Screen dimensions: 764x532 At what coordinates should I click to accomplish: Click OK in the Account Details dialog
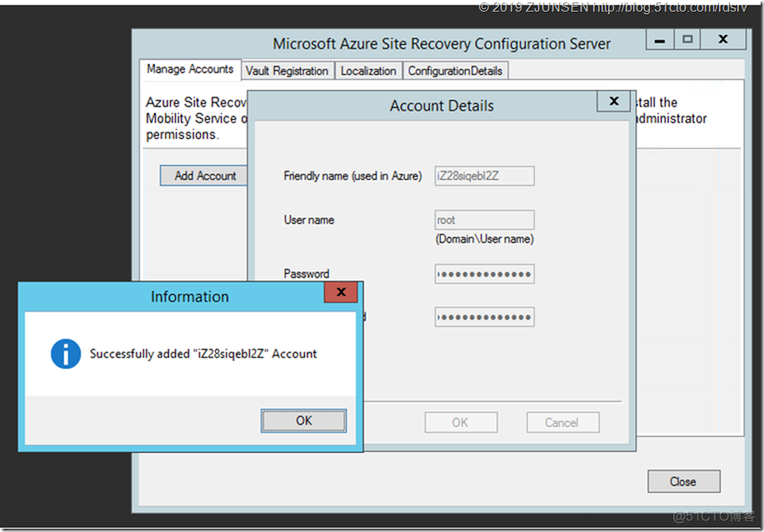tap(461, 422)
